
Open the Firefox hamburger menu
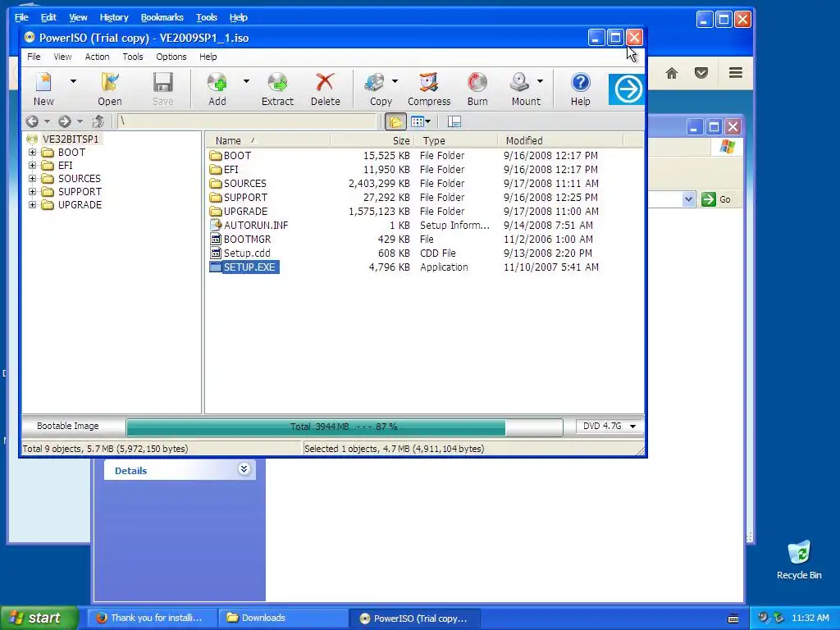coord(736,73)
